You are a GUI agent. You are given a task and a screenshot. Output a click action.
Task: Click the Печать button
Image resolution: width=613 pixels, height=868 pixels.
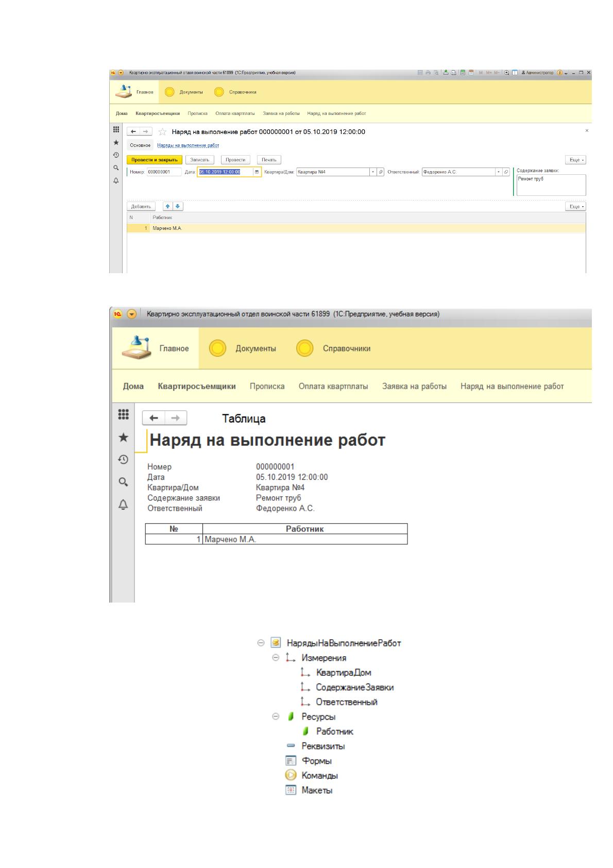(269, 160)
